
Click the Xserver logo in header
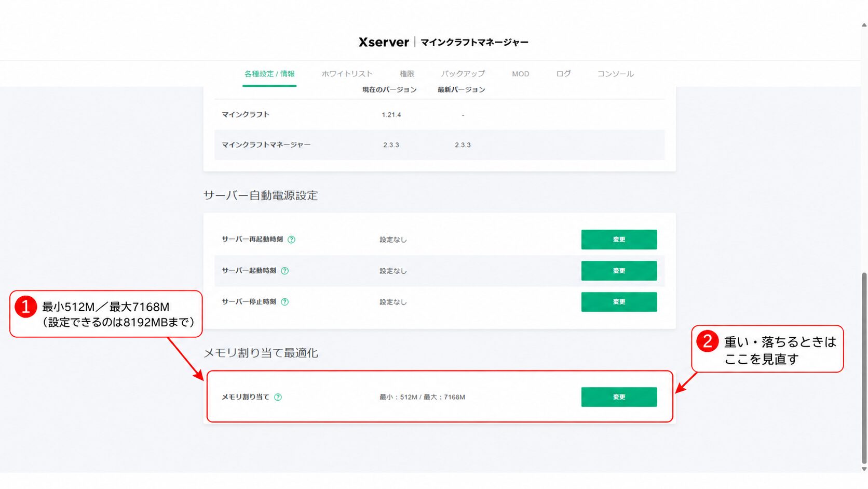tap(384, 42)
